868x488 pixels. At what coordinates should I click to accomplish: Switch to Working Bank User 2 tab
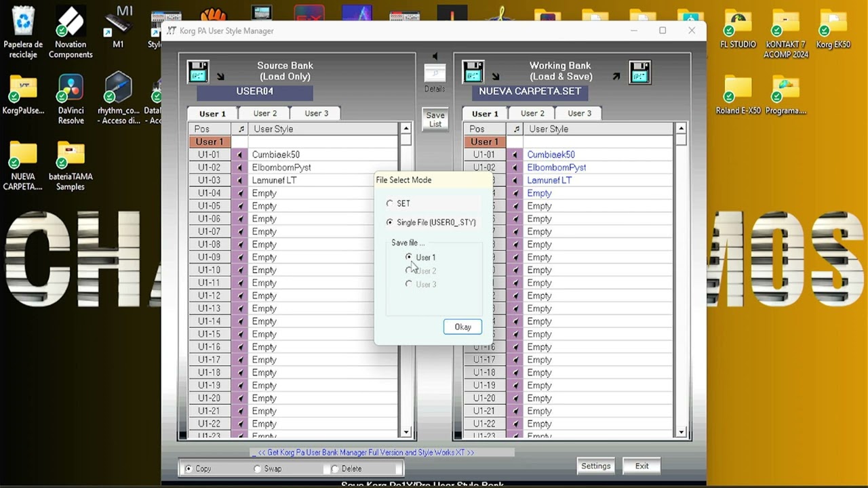(532, 113)
